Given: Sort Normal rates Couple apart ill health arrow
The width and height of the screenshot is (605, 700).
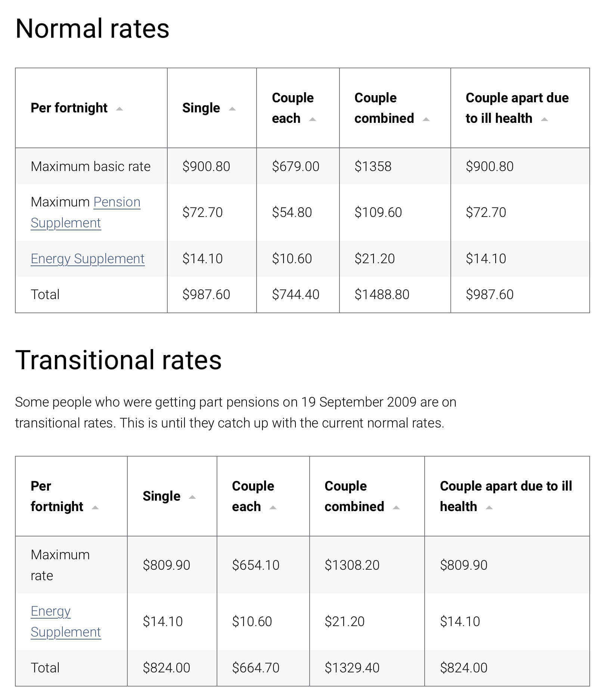Looking at the screenshot, I should pos(544,119).
